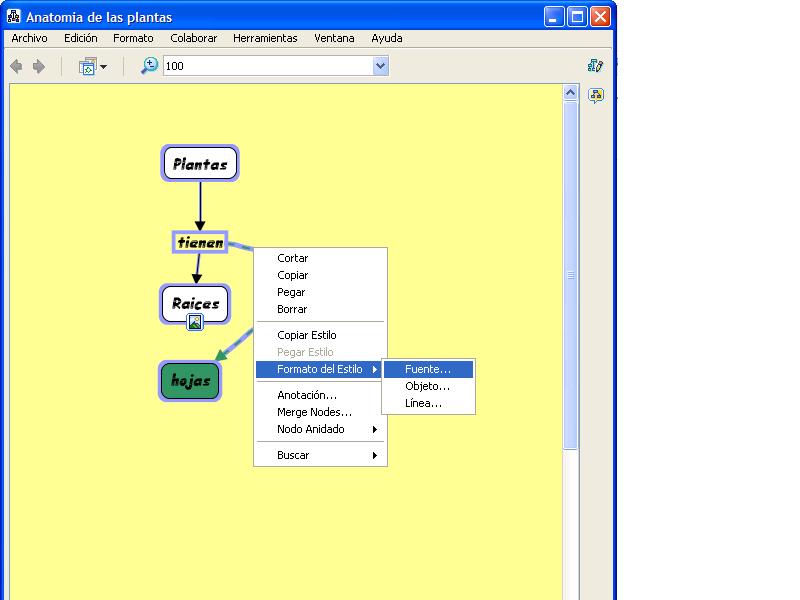Select Fuente... in the style submenu
Image resolution: width=800 pixels, height=600 pixels.
point(428,369)
